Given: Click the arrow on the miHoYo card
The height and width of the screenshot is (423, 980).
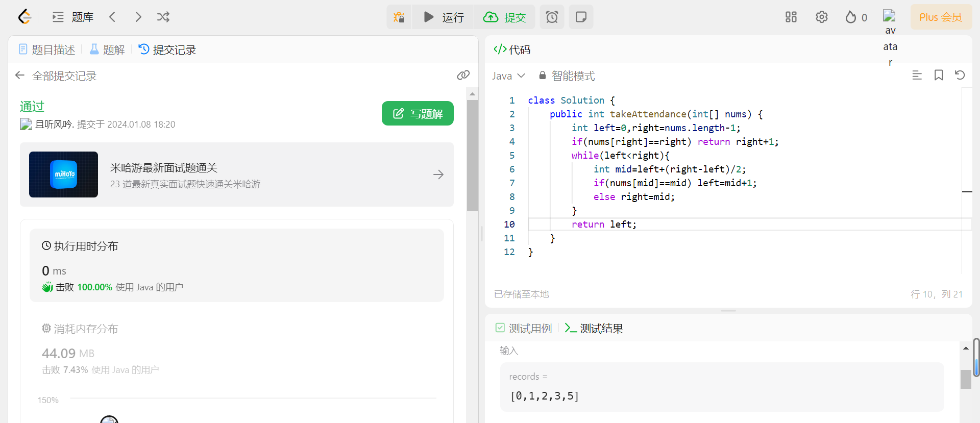Looking at the screenshot, I should (438, 175).
